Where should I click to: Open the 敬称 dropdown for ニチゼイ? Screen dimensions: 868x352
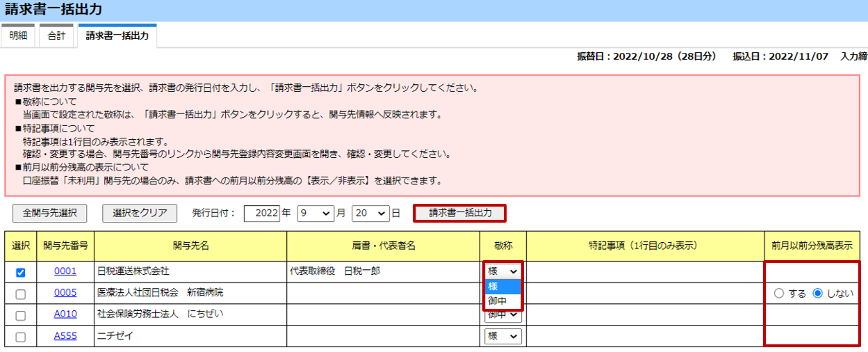coord(503,336)
